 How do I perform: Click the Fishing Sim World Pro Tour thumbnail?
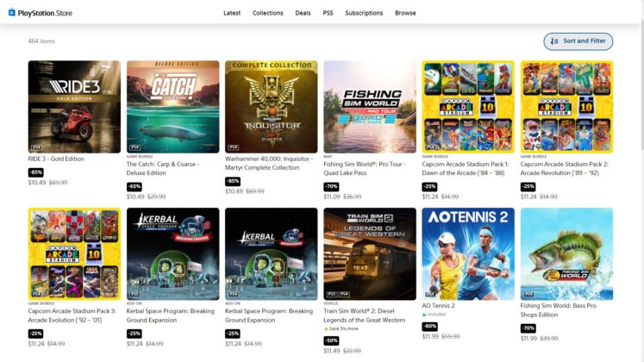click(369, 106)
